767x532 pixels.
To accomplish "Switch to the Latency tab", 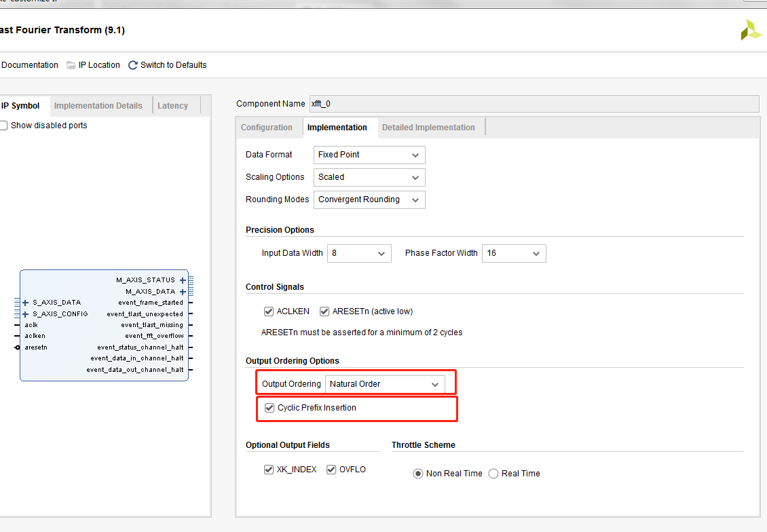I will pos(172,106).
